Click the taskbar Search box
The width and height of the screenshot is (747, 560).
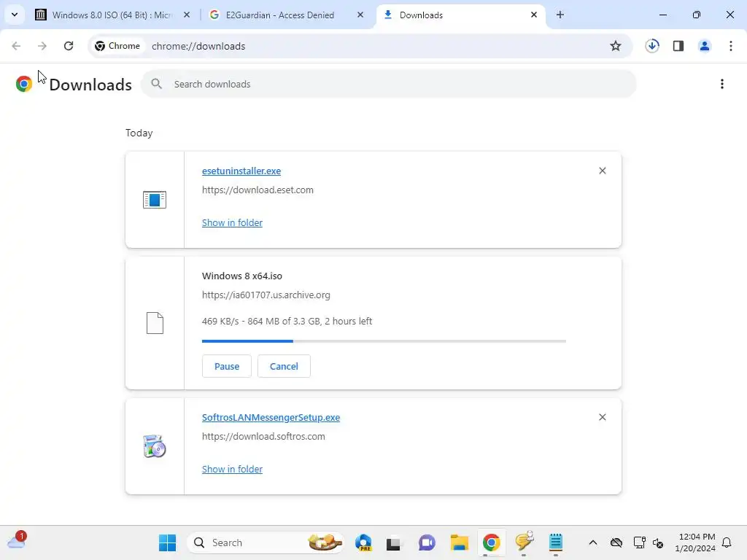pos(266,542)
